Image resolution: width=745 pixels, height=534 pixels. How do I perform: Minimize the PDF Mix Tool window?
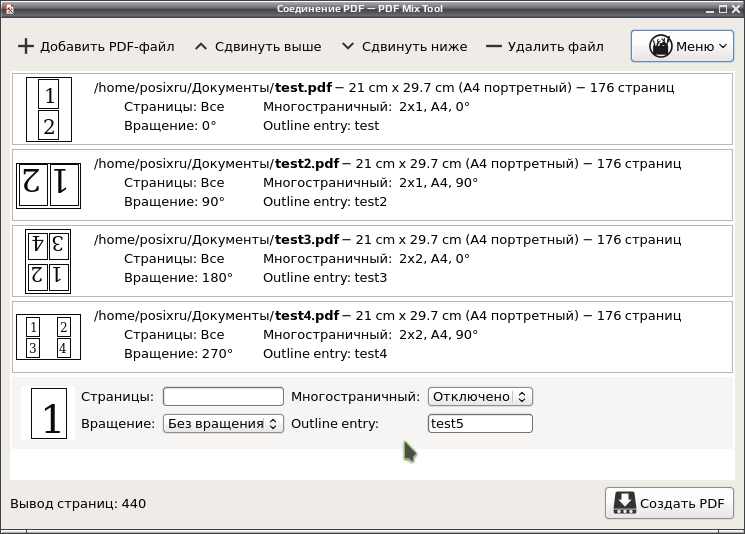(x=710, y=9)
